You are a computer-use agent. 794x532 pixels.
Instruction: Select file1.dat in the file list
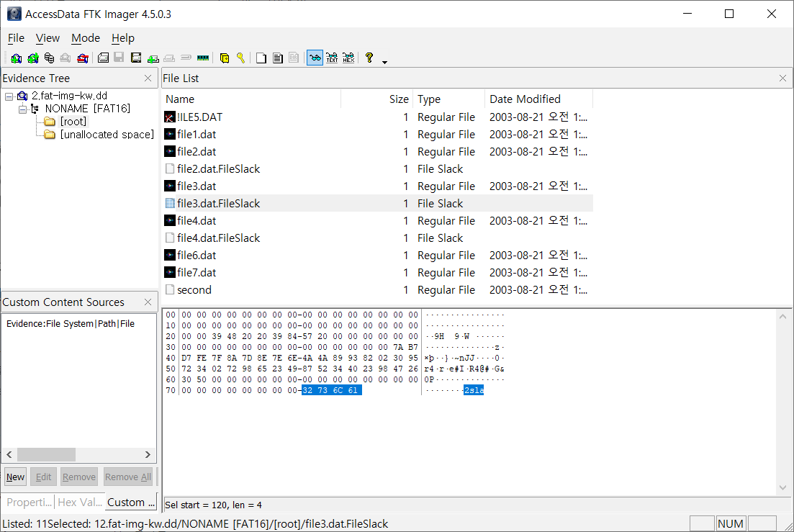pos(197,135)
